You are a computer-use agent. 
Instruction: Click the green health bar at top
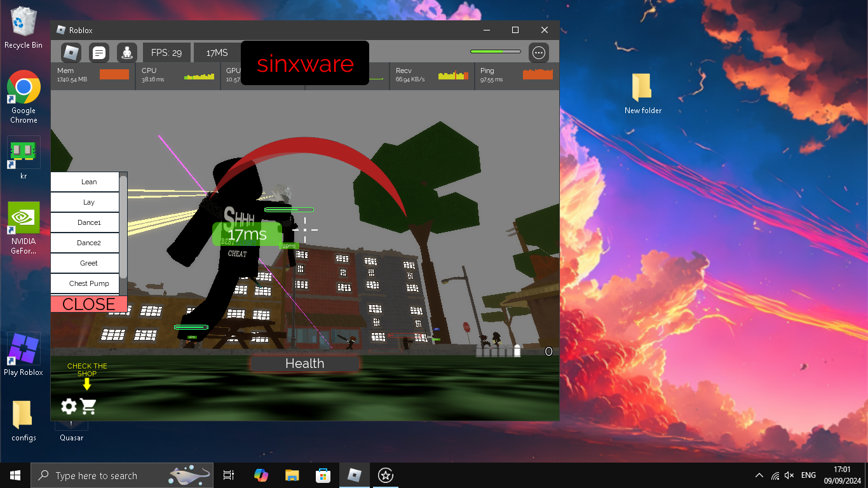click(495, 51)
